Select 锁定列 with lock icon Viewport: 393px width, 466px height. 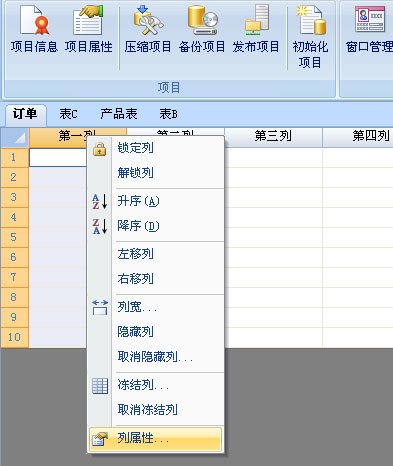point(156,148)
